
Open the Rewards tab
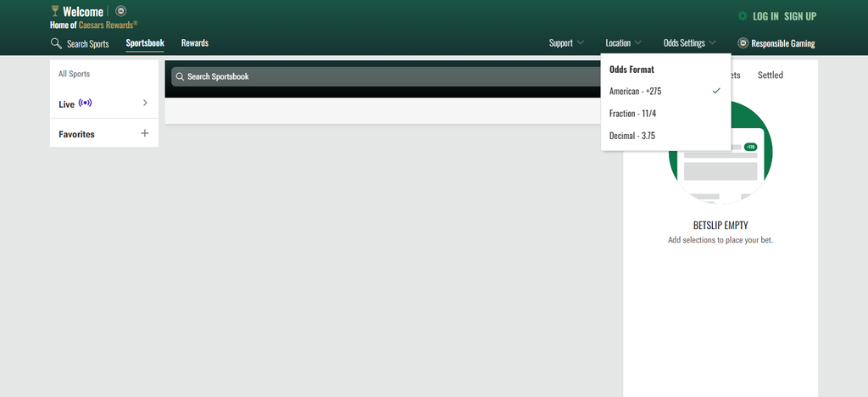pos(195,43)
